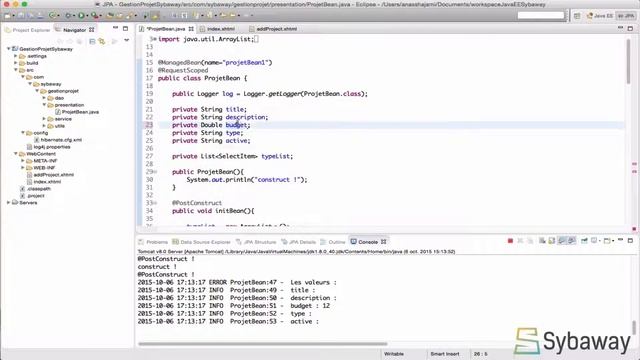This screenshot has width=640, height=360.
Task: Switch to JPA perspective
Action: (x=626, y=16)
